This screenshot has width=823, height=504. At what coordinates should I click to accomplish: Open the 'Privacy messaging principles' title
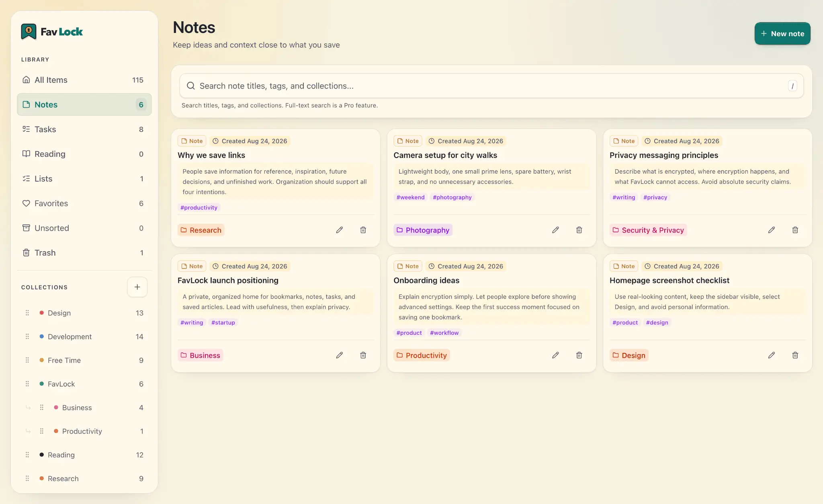664,155
